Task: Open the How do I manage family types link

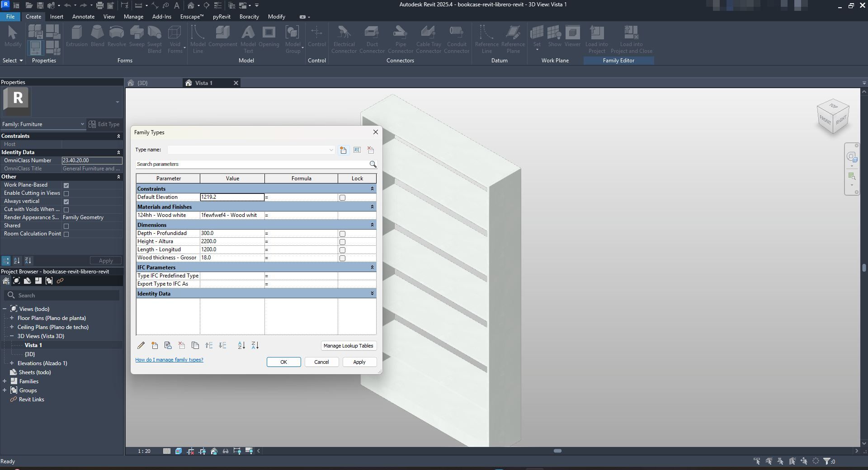Action: (169, 360)
